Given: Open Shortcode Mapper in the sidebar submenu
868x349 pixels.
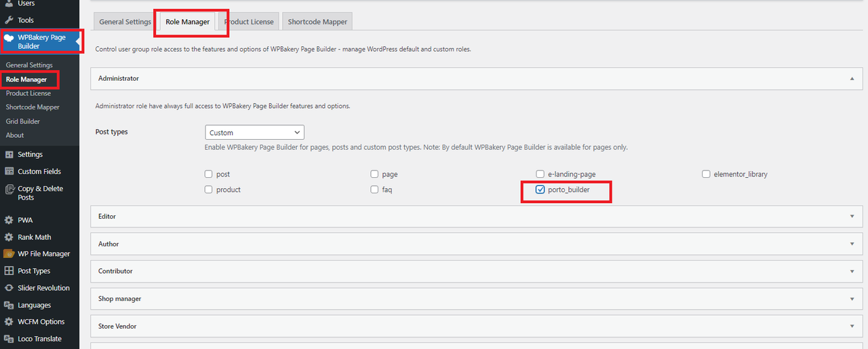Looking at the screenshot, I should coord(33,107).
